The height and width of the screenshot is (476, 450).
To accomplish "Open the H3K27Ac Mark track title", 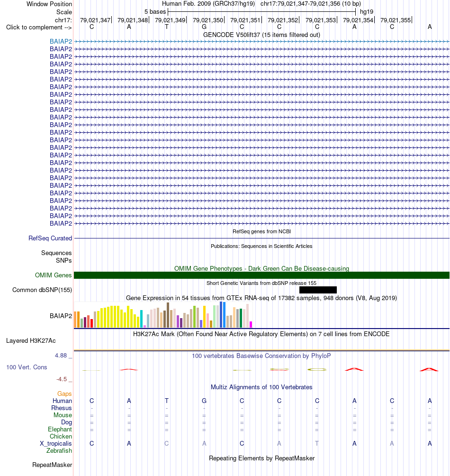I will click(261, 334).
